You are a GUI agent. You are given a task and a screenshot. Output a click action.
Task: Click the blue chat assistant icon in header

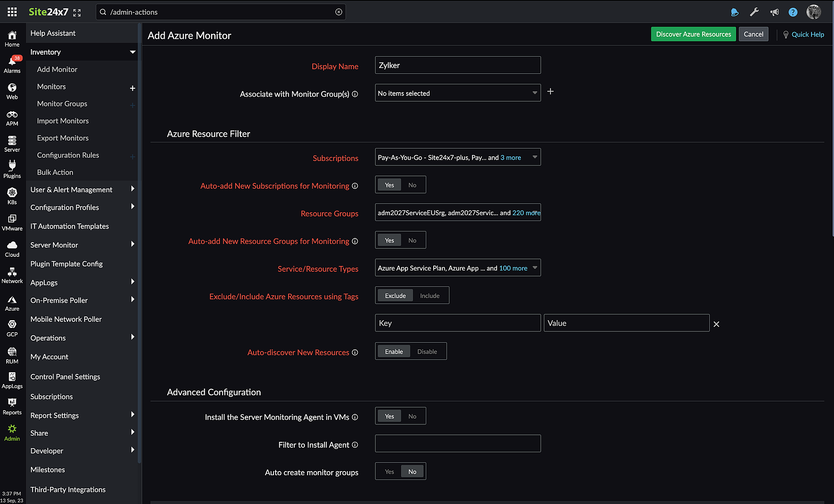click(x=735, y=12)
